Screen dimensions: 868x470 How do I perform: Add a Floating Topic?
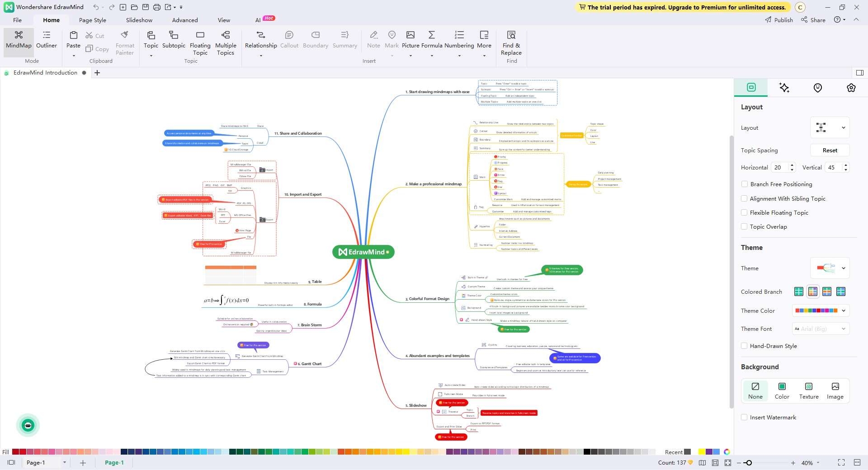[200, 42]
